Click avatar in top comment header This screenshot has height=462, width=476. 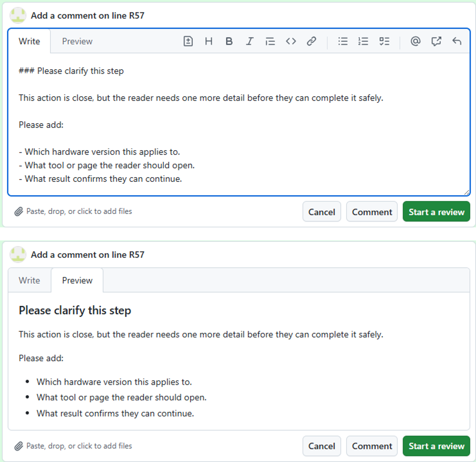pyautogui.click(x=18, y=16)
